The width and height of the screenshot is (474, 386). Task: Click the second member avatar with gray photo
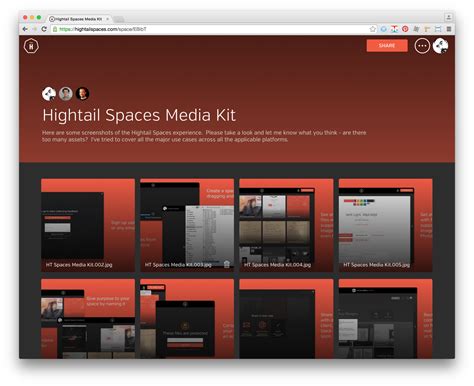click(x=66, y=94)
